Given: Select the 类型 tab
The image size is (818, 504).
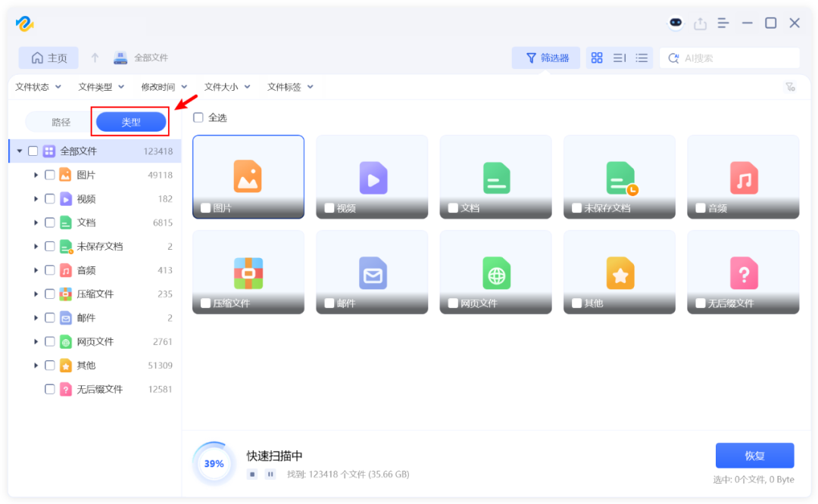Looking at the screenshot, I should tap(131, 122).
